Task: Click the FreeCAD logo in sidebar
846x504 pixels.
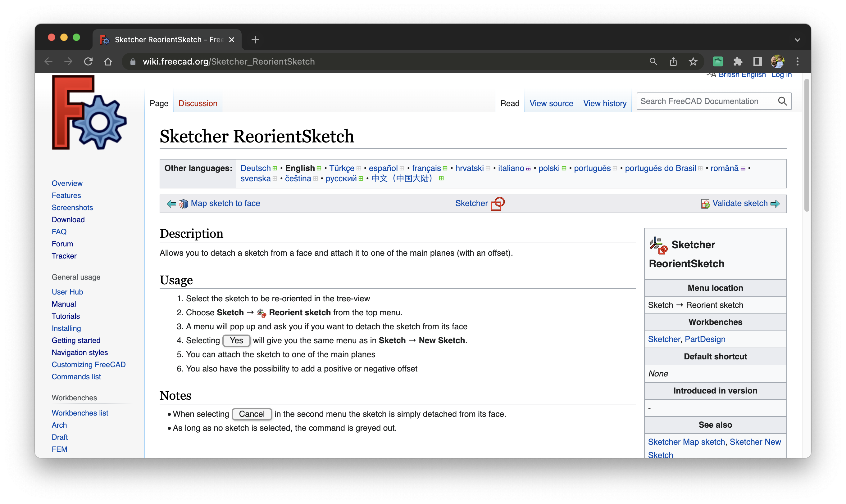Action: 89,112
